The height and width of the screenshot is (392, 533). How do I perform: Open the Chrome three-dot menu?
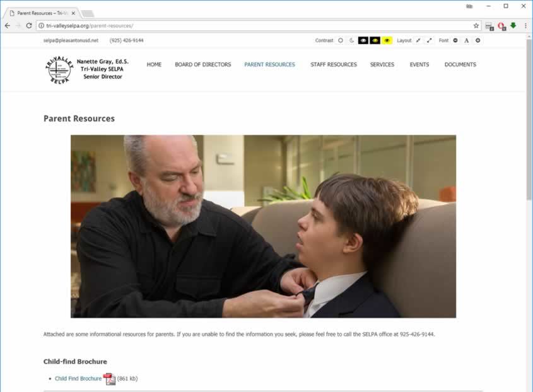point(525,26)
